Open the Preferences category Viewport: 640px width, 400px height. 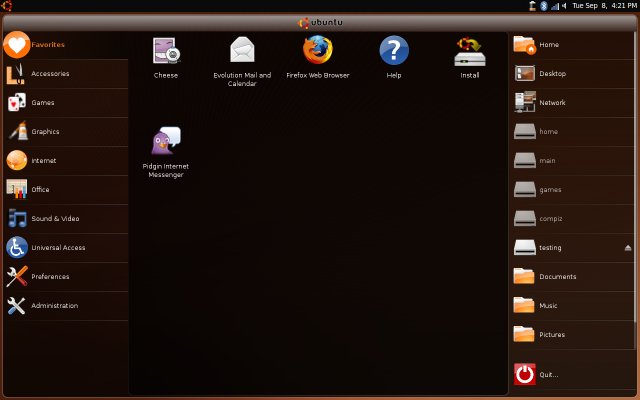pos(66,277)
